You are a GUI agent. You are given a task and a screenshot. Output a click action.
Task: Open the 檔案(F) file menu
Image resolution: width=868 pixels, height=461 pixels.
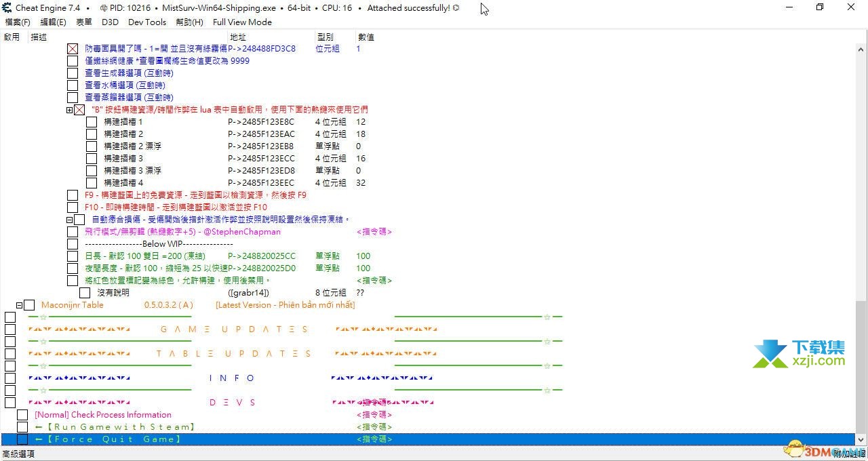(x=17, y=22)
